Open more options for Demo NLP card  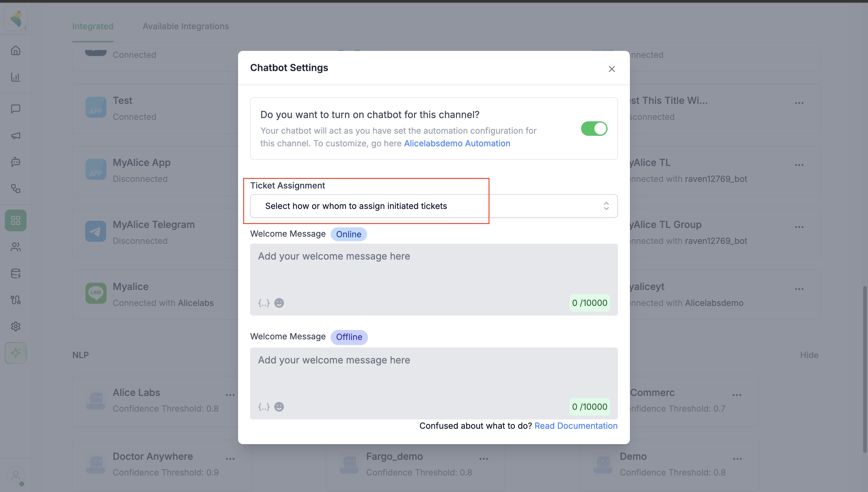737,459
